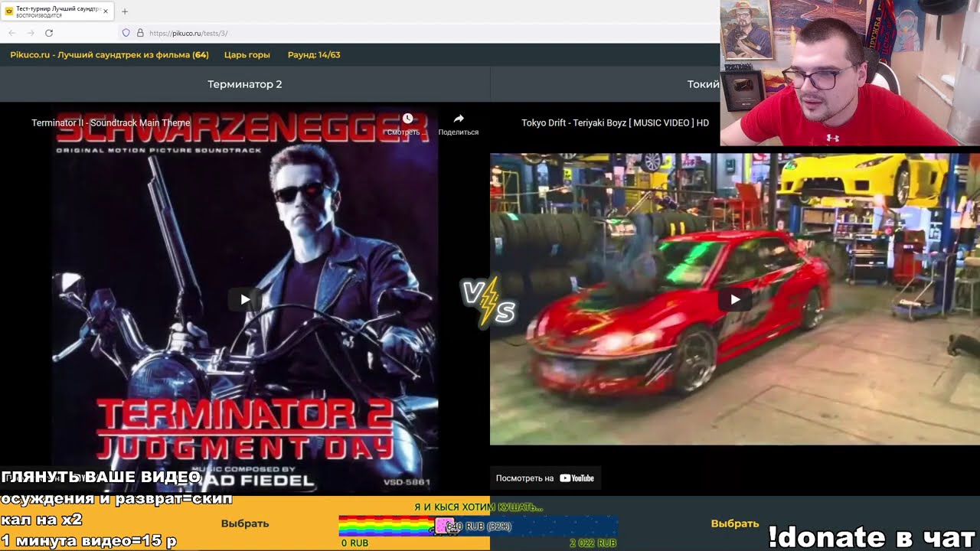The width and height of the screenshot is (980, 551).
Task: Select the Pikuco test-tournament browser tab
Action: tap(57, 11)
